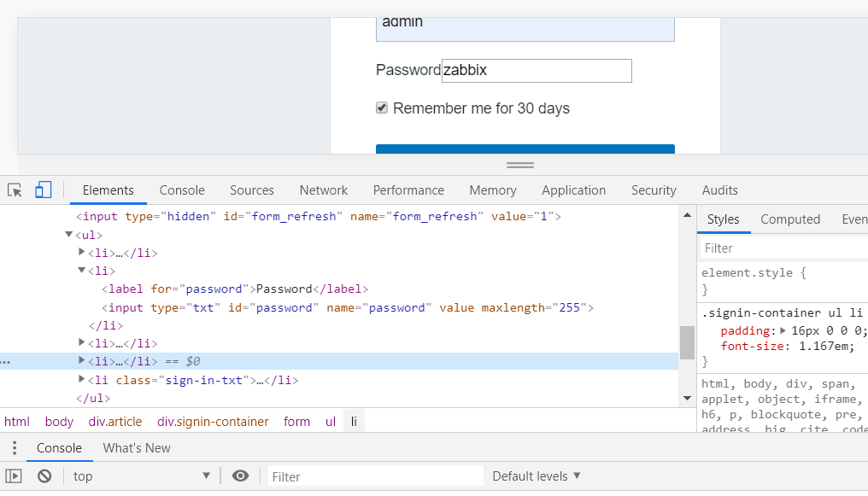
Task: Switch to the Network tab
Action: [323, 190]
